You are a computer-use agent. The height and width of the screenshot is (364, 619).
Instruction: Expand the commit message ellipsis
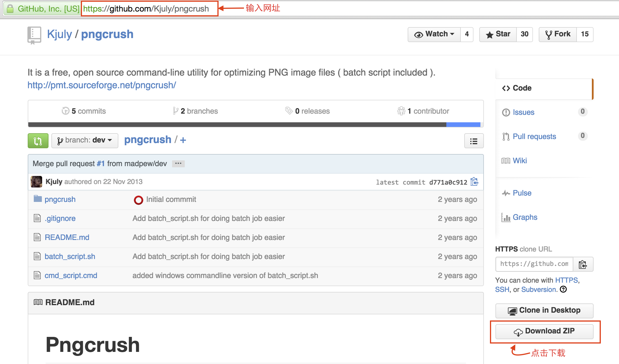pos(178,164)
